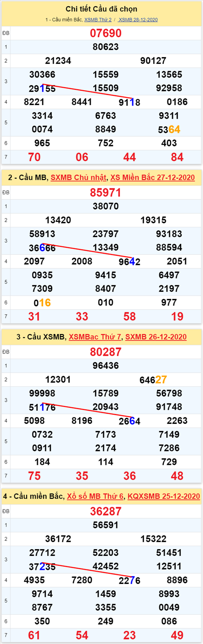Select fifth prize number 8407
Screen dimensions: 203x644
point(106,289)
